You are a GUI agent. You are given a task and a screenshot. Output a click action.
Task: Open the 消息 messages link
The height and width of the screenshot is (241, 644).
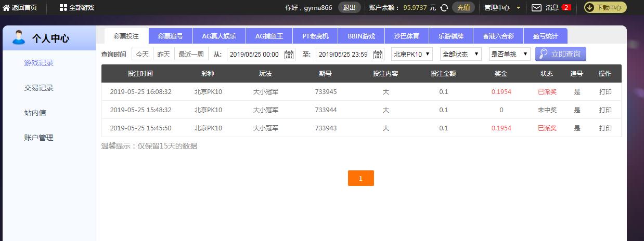(552, 8)
